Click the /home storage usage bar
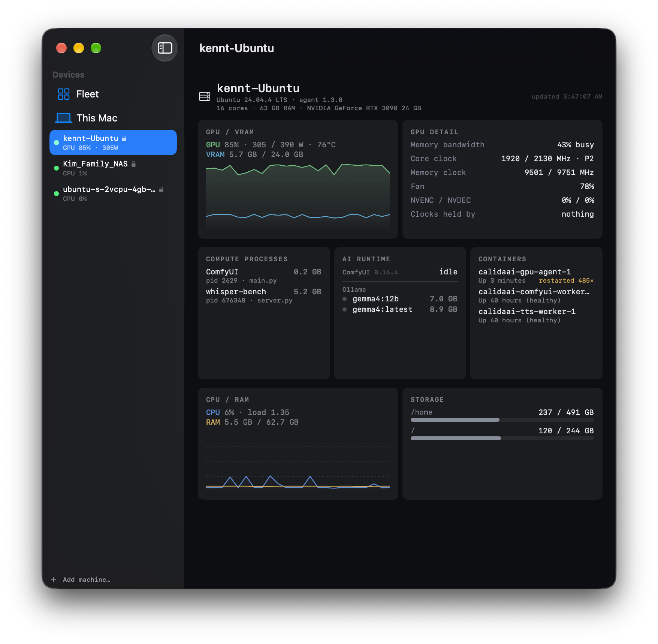The height and width of the screenshot is (644, 658). [x=502, y=420]
